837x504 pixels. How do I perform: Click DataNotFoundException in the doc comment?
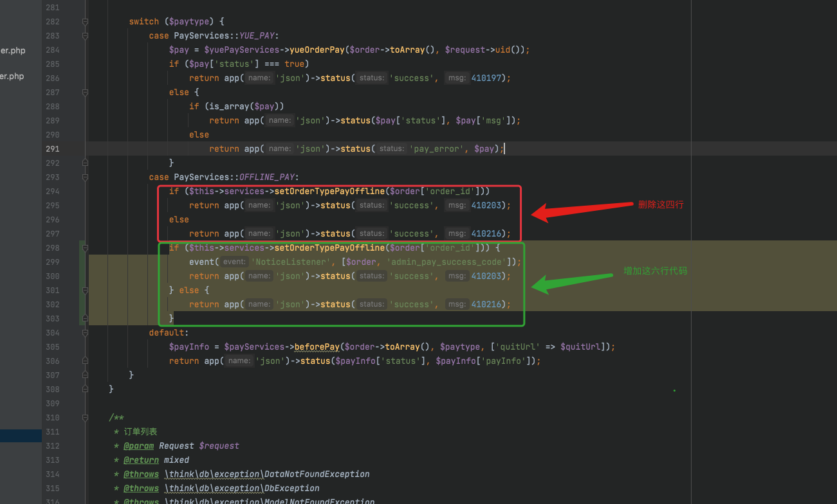click(317, 474)
